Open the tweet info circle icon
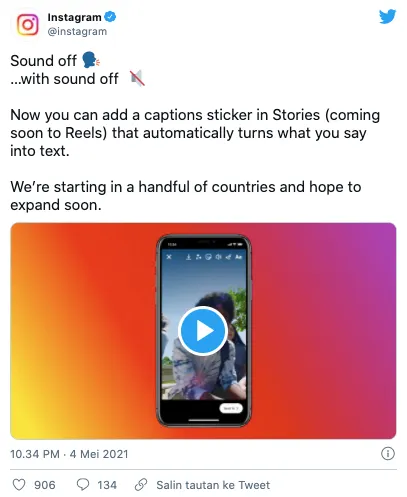This screenshot has height=497, width=407. (x=388, y=454)
